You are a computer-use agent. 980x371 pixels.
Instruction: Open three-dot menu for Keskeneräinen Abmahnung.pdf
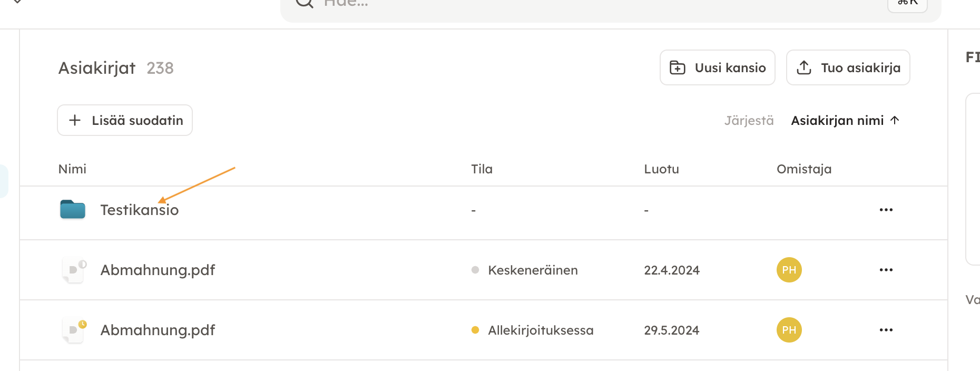tap(886, 270)
